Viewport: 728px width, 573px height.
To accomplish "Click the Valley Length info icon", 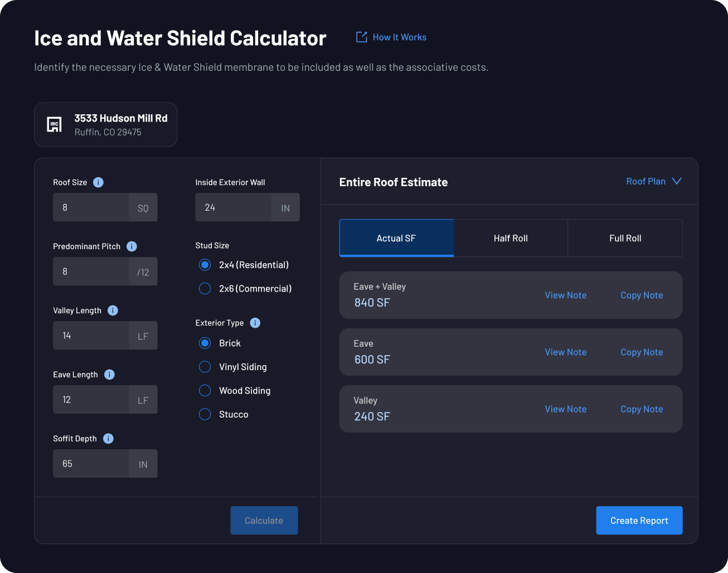I will [113, 310].
